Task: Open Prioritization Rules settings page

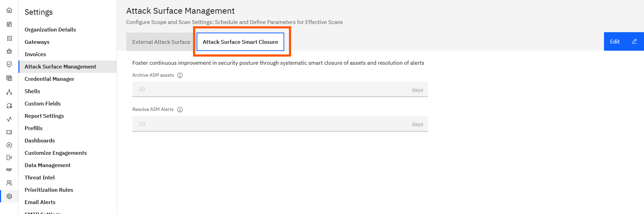Action: pyautogui.click(x=49, y=190)
